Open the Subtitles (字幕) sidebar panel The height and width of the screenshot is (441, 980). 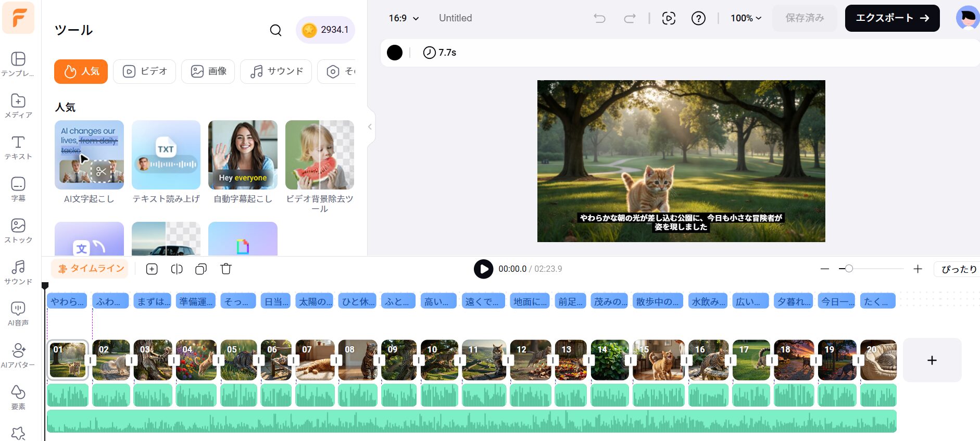[x=18, y=189]
